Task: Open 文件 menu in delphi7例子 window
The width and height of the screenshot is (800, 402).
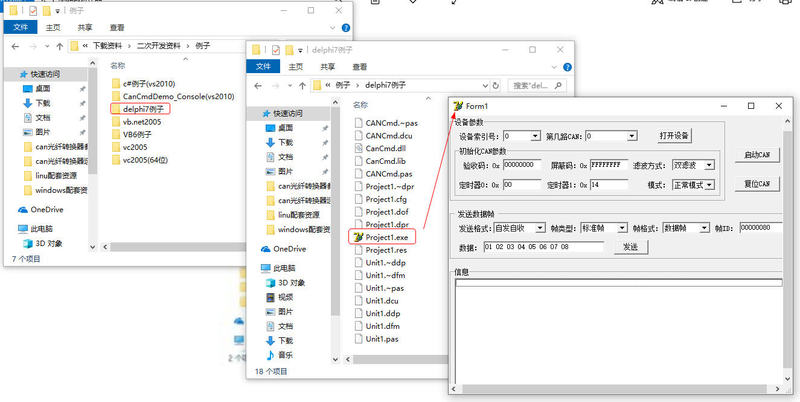Action: 263,67
